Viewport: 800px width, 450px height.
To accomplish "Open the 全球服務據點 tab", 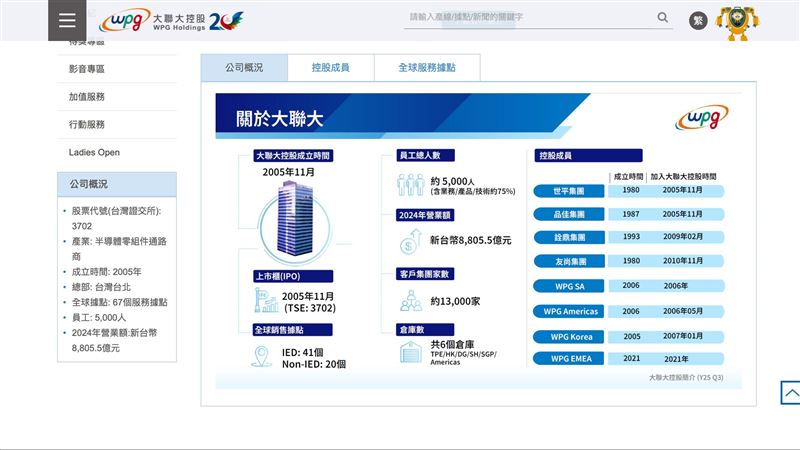I will click(427, 67).
